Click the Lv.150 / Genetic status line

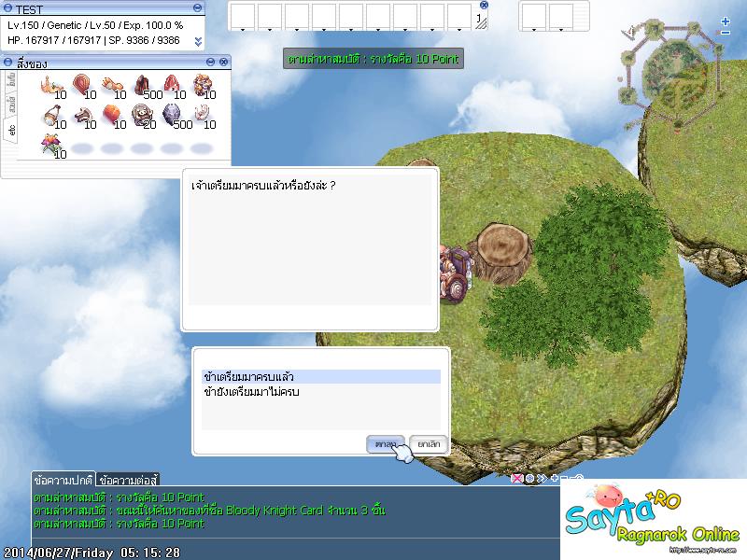95,25
